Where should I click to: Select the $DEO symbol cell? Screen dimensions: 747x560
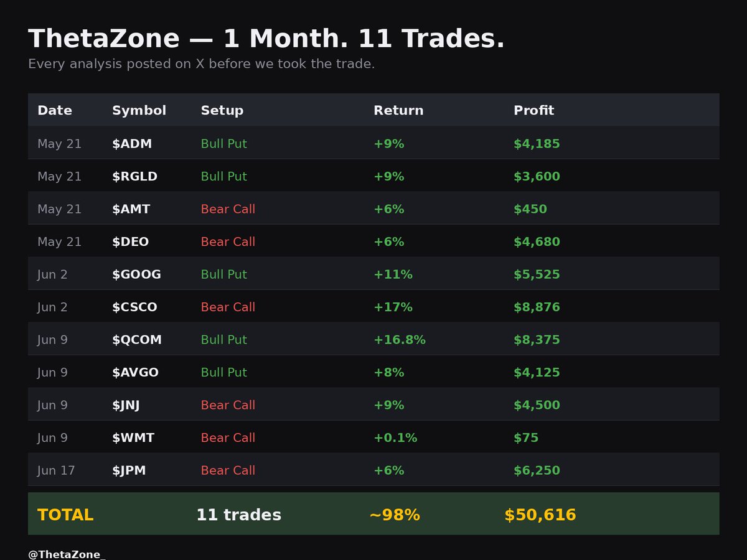pyautogui.click(x=130, y=242)
